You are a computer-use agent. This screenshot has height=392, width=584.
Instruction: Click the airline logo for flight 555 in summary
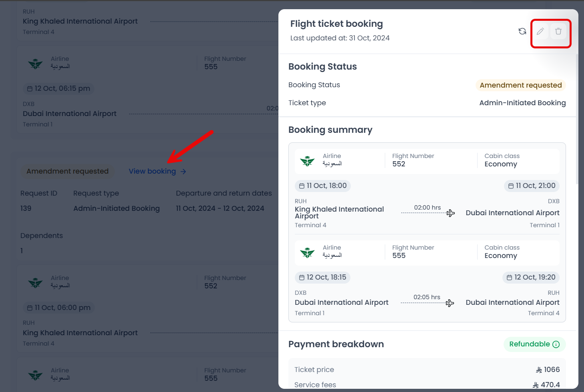(x=307, y=252)
